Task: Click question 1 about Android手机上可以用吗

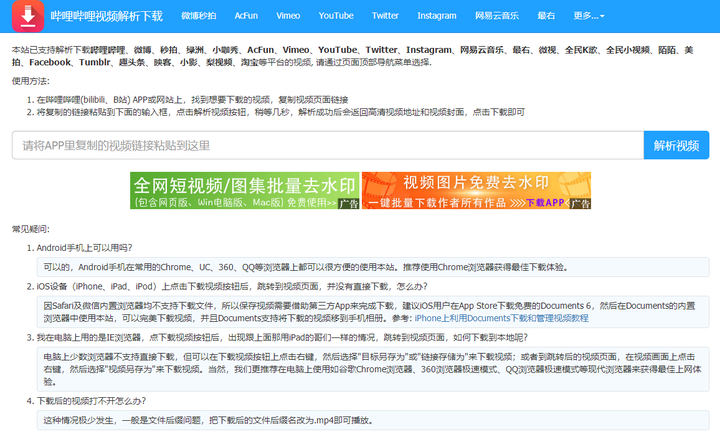Action: [84, 248]
